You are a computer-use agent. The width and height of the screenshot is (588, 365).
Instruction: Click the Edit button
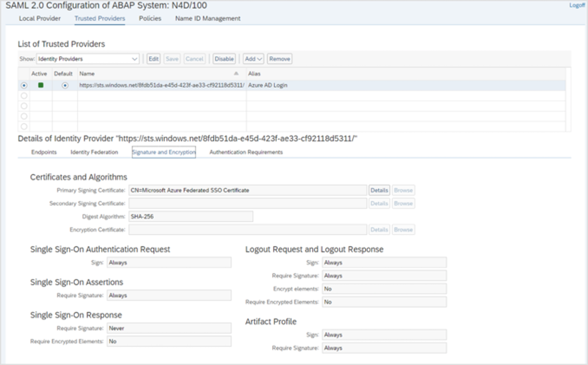(153, 59)
